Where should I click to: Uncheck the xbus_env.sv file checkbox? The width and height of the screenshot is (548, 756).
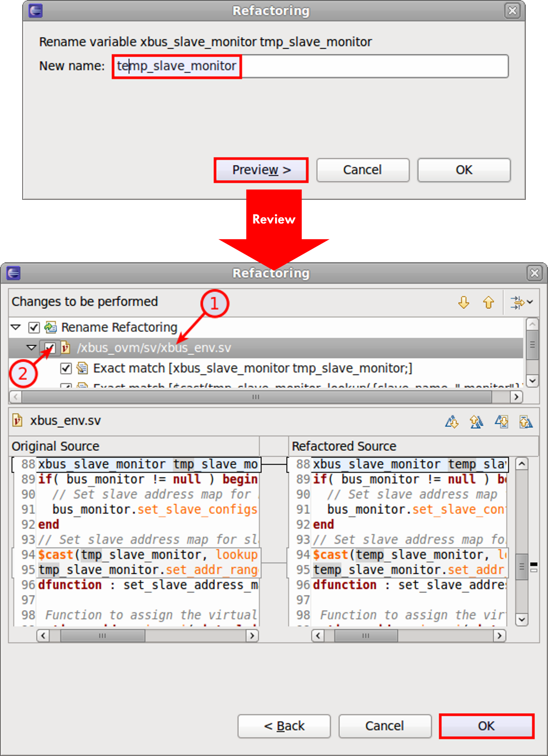[x=50, y=348]
